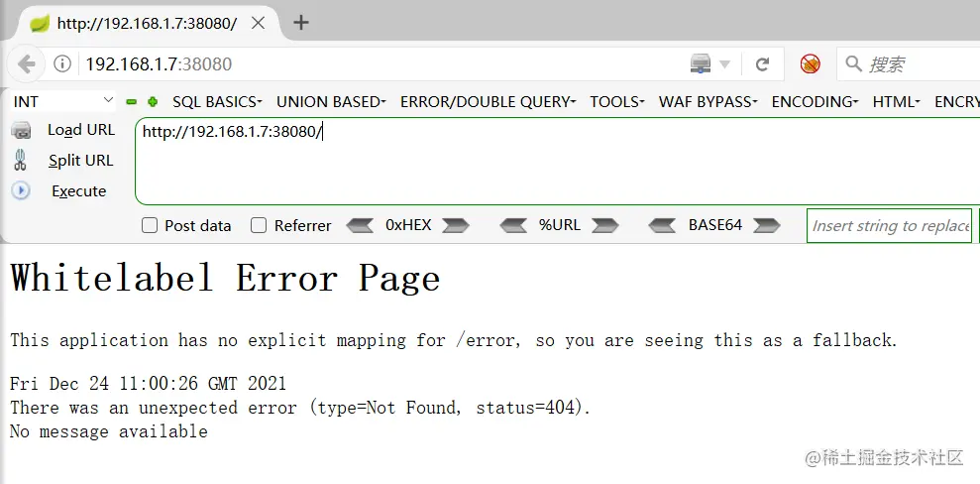Screen dimensions: 980x484
Task: Click the Execute label
Action: tap(78, 191)
